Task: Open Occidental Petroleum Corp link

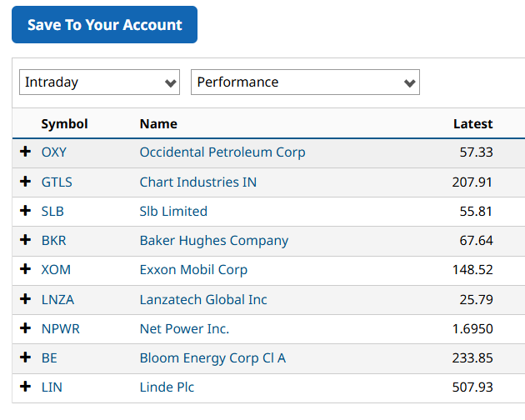Action: click(x=222, y=152)
